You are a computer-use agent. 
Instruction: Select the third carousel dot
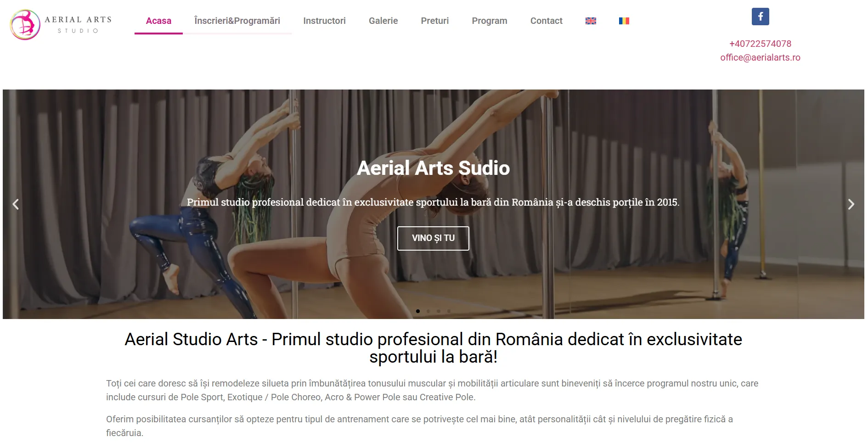[439, 311]
